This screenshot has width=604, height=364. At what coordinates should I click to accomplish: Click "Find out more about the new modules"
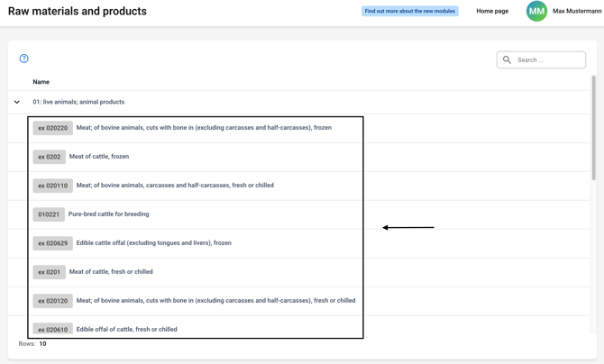[410, 12]
